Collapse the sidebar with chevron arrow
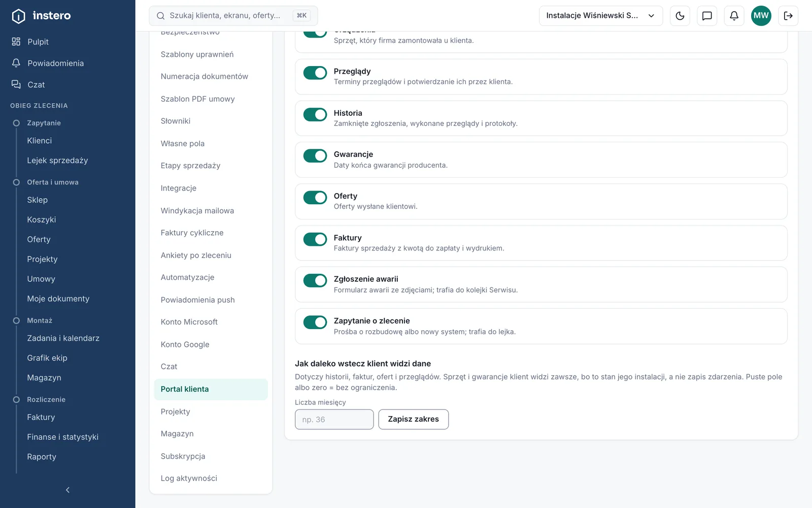 pos(67,490)
